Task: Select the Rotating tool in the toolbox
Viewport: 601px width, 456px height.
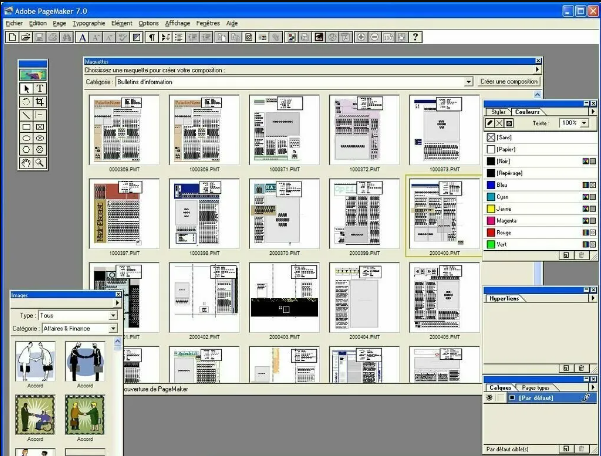Action: click(x=26, y=102)
